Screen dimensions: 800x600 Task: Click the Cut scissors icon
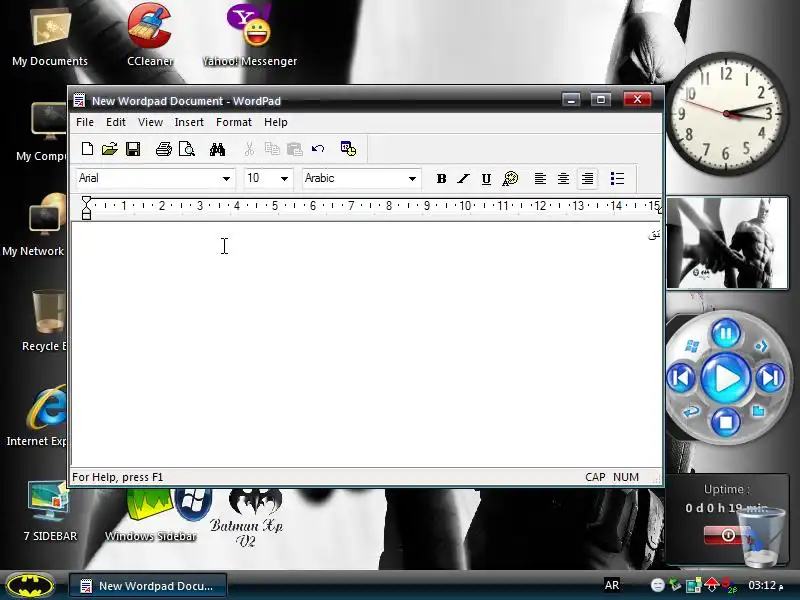point(249,149)
